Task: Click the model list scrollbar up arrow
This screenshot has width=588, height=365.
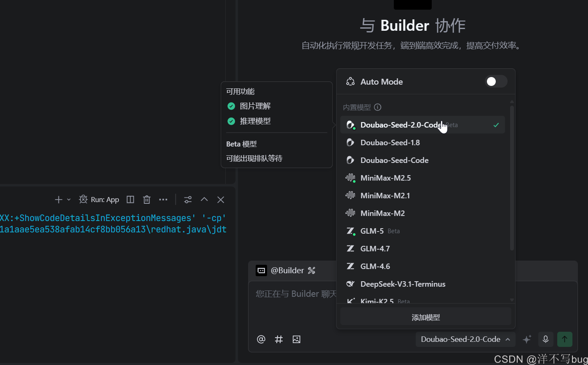Action: click(512, 102)
